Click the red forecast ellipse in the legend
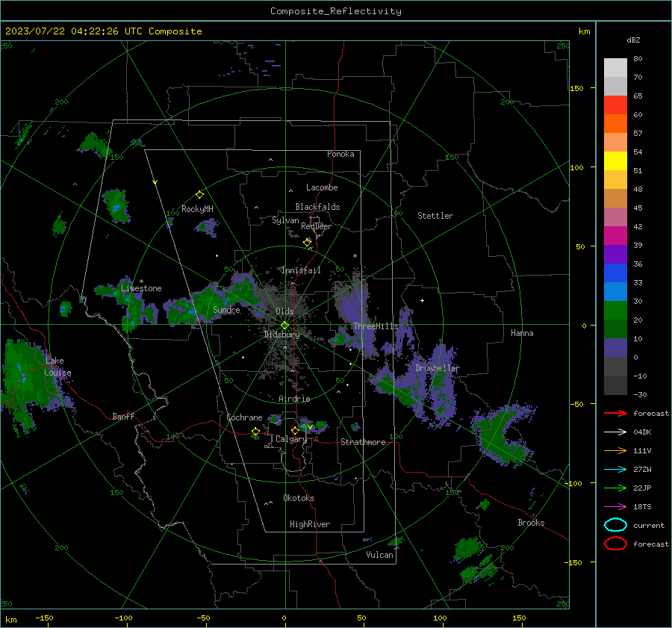Viewport: 672px width, 628px height. 615,544
